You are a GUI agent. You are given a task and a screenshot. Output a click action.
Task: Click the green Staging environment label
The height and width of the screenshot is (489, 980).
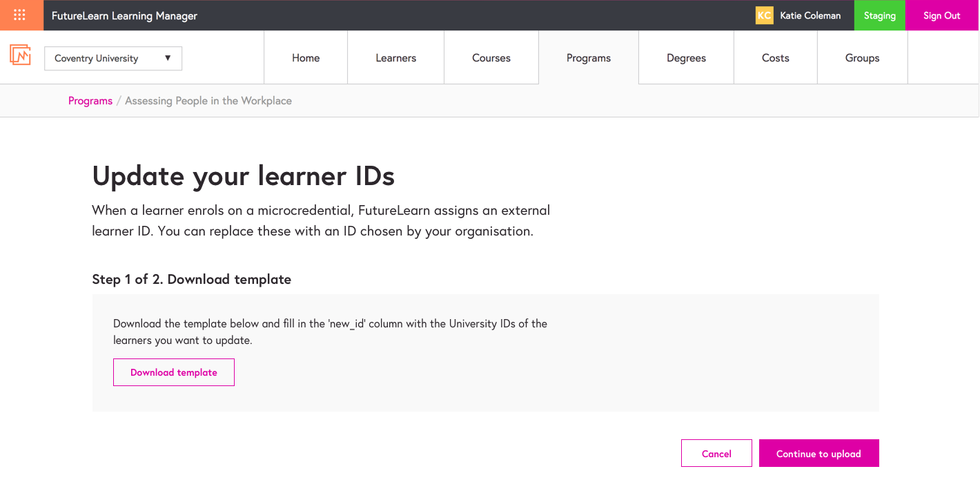coord(879,15)
